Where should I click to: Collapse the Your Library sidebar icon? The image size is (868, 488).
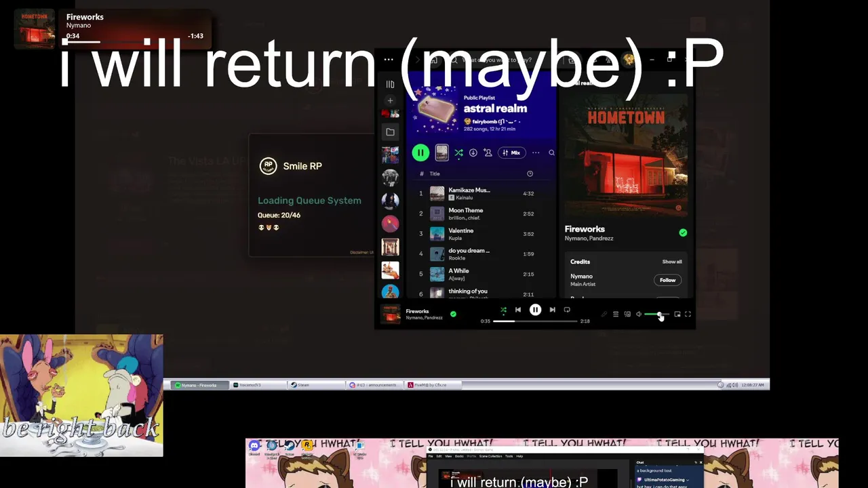pos(390,85)
